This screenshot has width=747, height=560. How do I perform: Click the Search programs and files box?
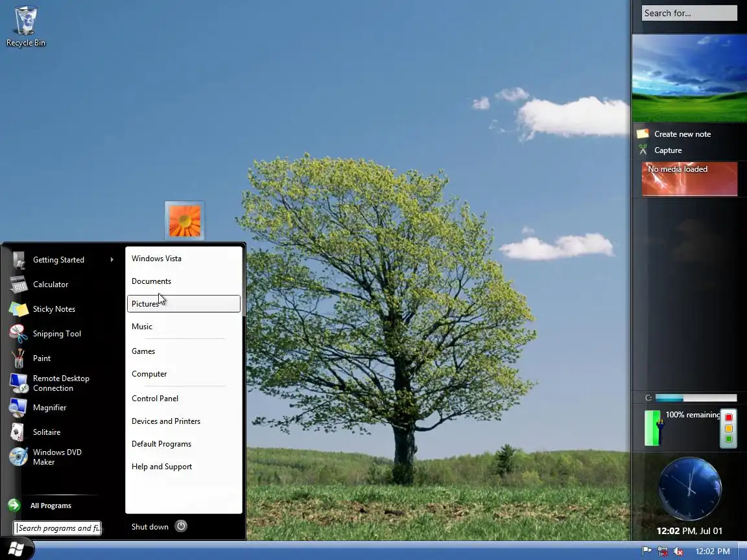click(x=58, y=528)
